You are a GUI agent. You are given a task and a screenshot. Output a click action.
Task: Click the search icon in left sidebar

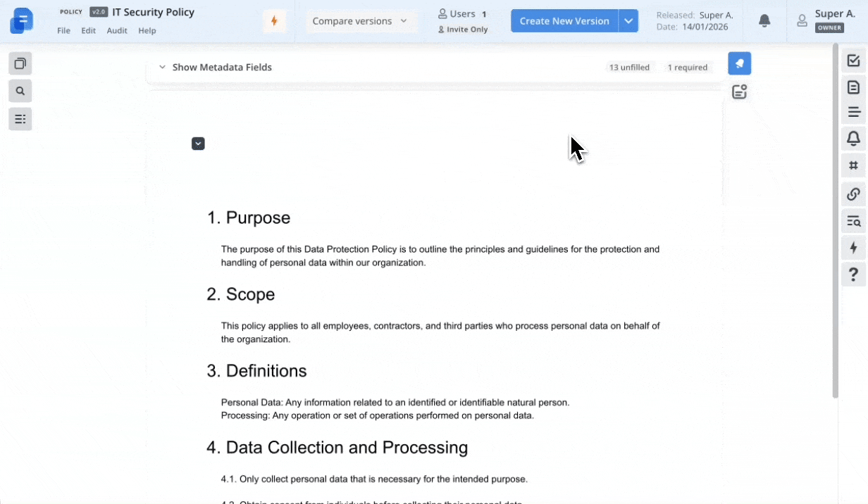tap(20, 91)
